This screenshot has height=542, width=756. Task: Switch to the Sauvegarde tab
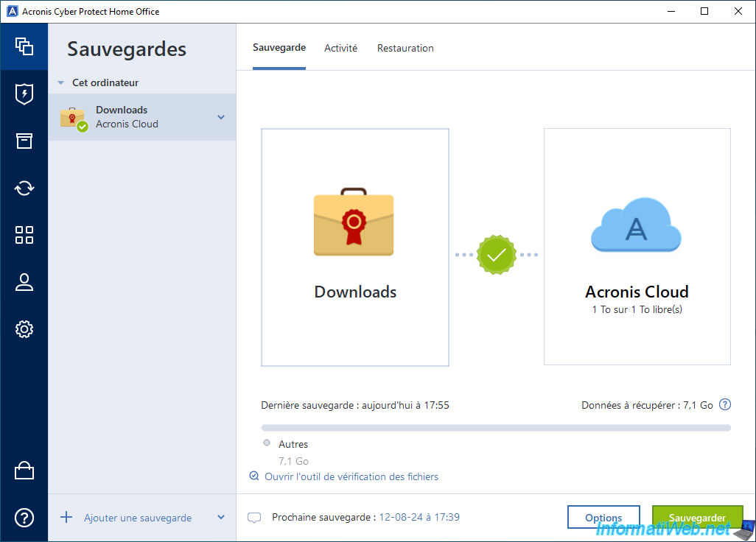(x=279, y=48)
